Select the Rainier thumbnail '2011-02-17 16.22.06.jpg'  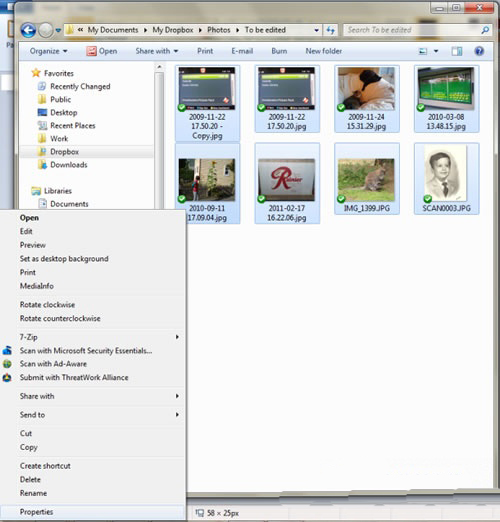coord(287,183)
